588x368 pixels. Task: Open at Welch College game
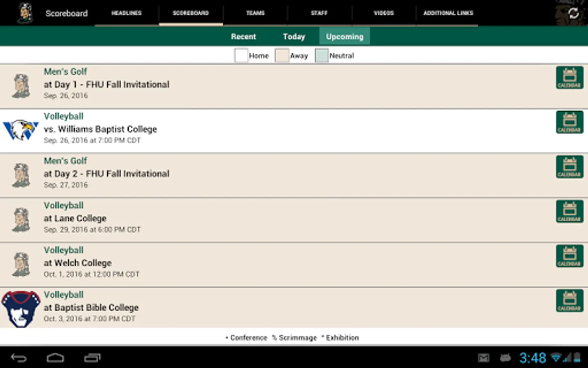(294, 265)
